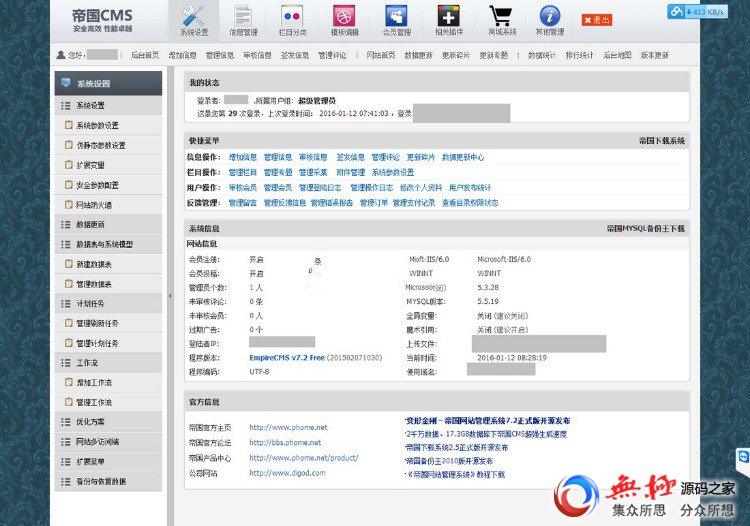This screenshot has height=526, width=750.
Task: Open 信息管理 document icon in top toolbar
Action: 242,19
